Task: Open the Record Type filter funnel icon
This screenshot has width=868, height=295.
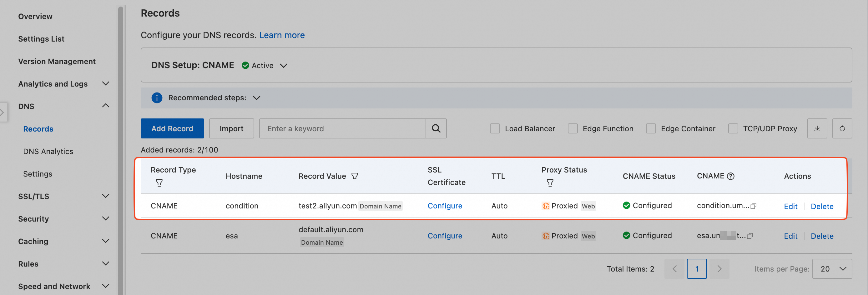Action: [159, 183]
